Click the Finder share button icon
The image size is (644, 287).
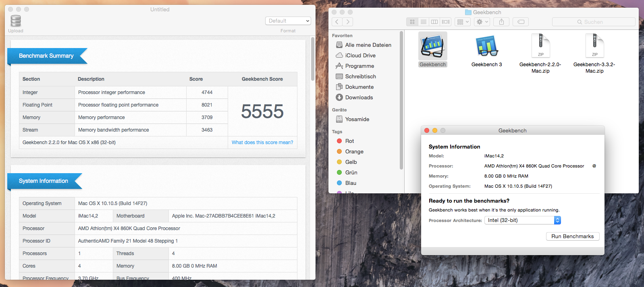[501, 22]
